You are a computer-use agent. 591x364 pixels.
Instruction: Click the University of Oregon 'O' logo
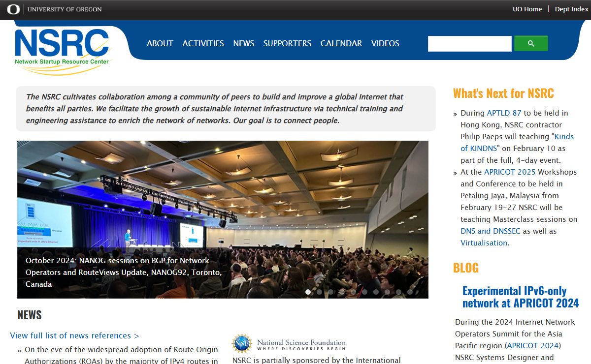13,9
